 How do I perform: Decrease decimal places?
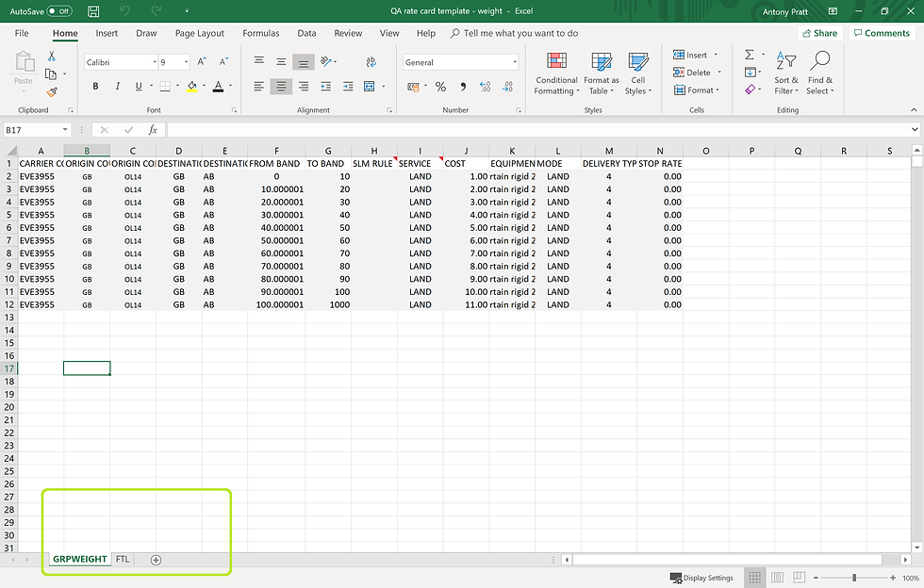(x=507, y=87)
